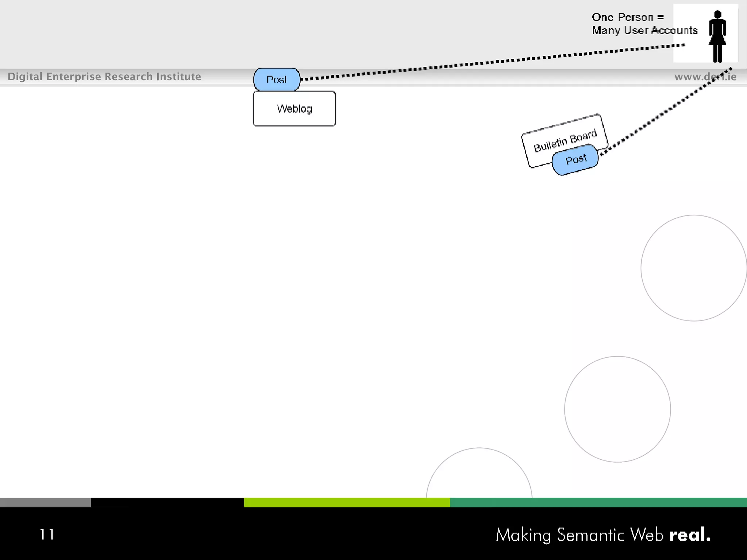Click the partial circle above the green bar
Viewport: 747px width, 560px height.
(479, 474)
